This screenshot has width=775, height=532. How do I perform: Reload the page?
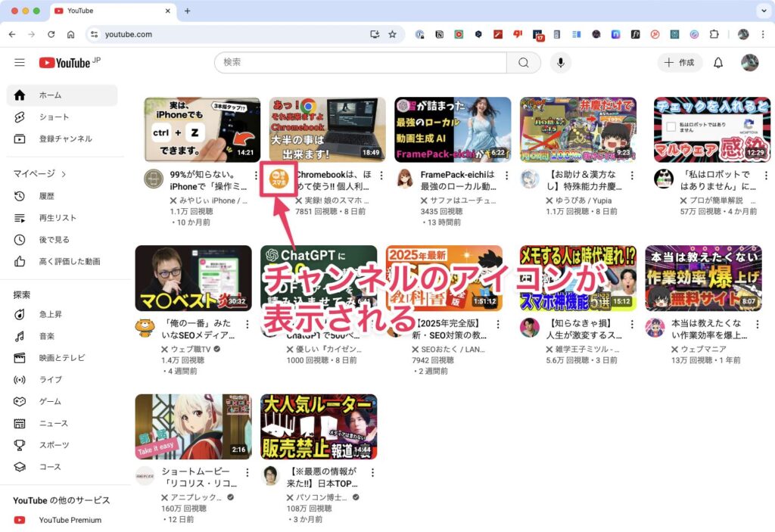[x=51, y=34]
